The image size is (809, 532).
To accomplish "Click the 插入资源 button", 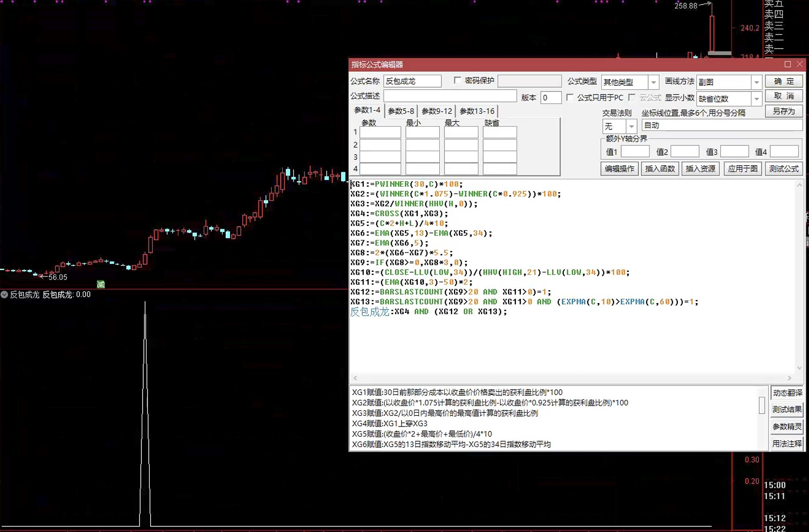I will pos(701,168).
